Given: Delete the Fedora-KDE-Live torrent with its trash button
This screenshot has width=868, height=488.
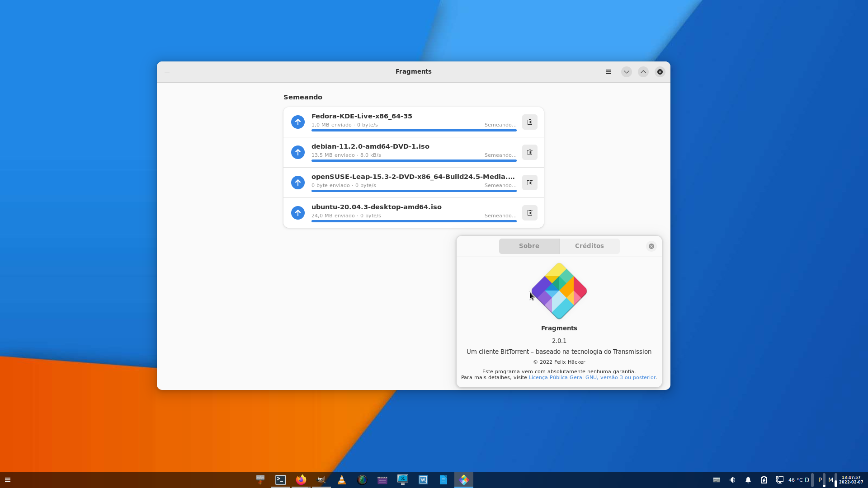Looking at the screenshot, I should (530, 122).
